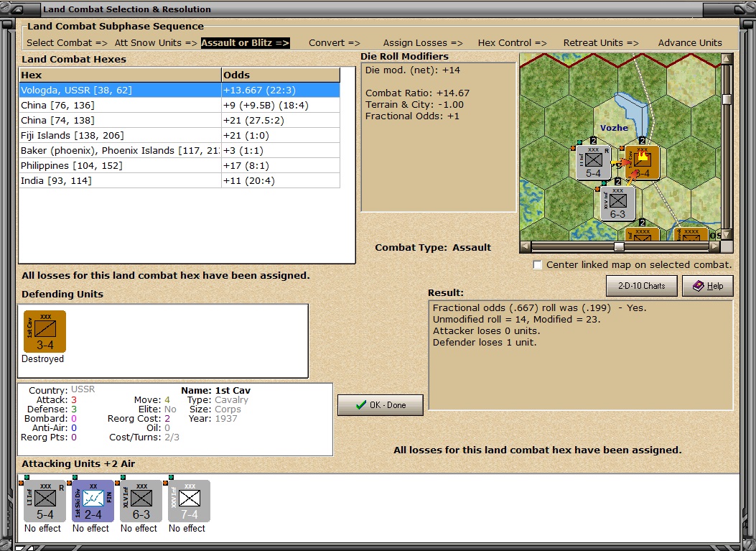Viewport: 756px width, 551px height.
Task: Click the map scroll left arrow
Action: [526, 246]
